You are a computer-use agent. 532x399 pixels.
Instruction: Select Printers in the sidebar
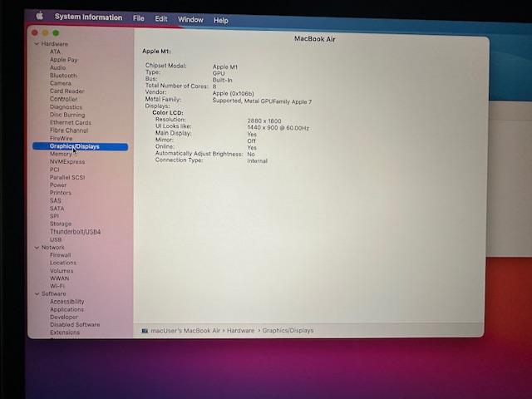click(61, 193)
